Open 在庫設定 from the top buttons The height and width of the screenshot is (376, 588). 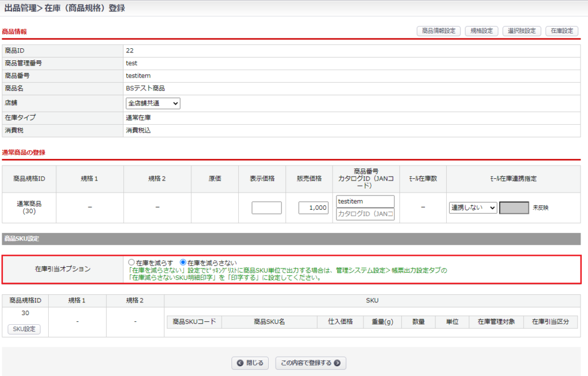(562, 31)
